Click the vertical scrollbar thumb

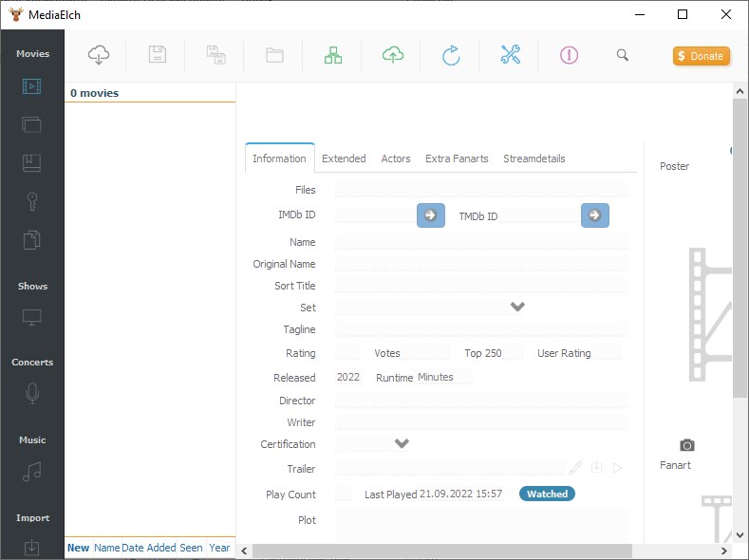740,249
